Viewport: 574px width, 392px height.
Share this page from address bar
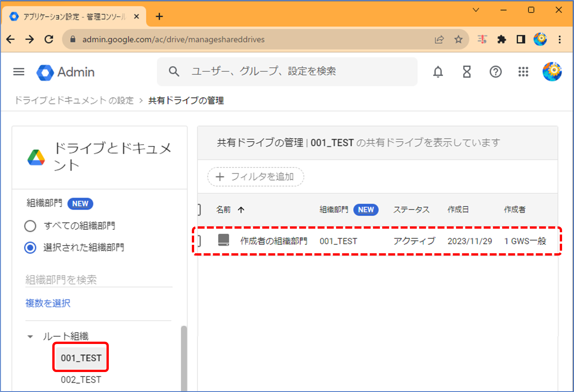pos(439,39)
